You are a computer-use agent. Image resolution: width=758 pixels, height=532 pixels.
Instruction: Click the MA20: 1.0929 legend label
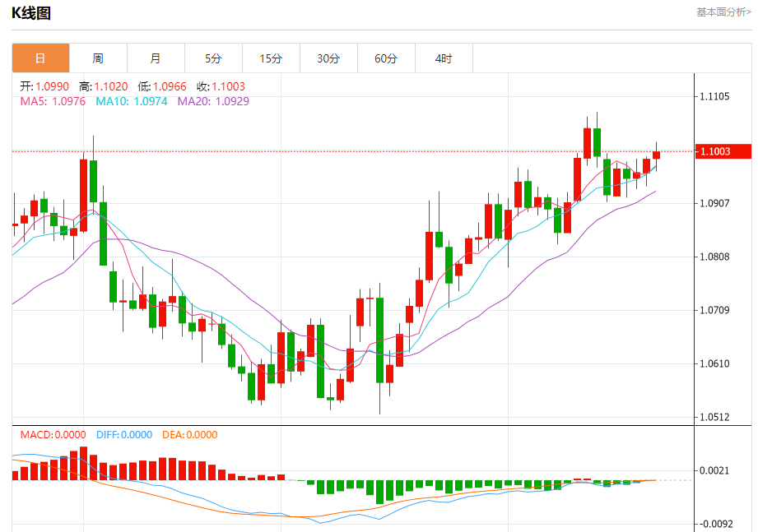click(x=213, y=101)
